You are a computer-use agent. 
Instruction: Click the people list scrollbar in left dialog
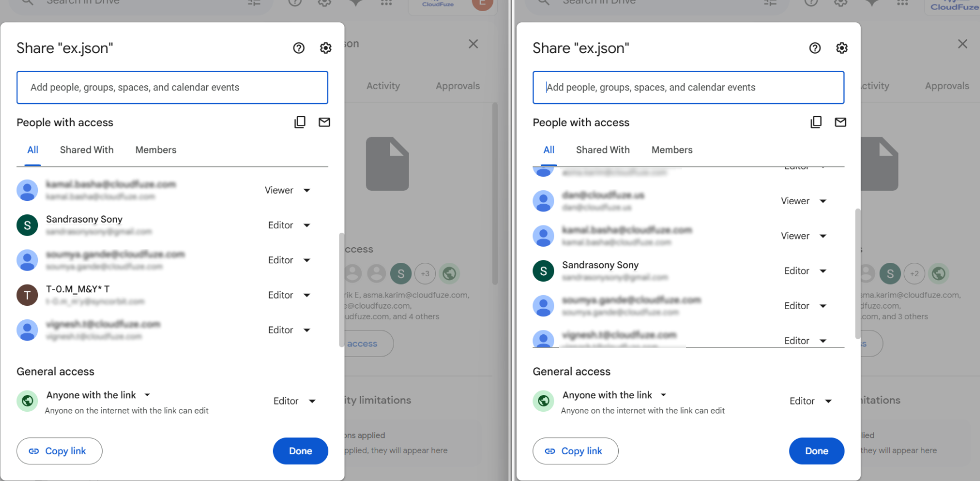[x=342, y=290]
